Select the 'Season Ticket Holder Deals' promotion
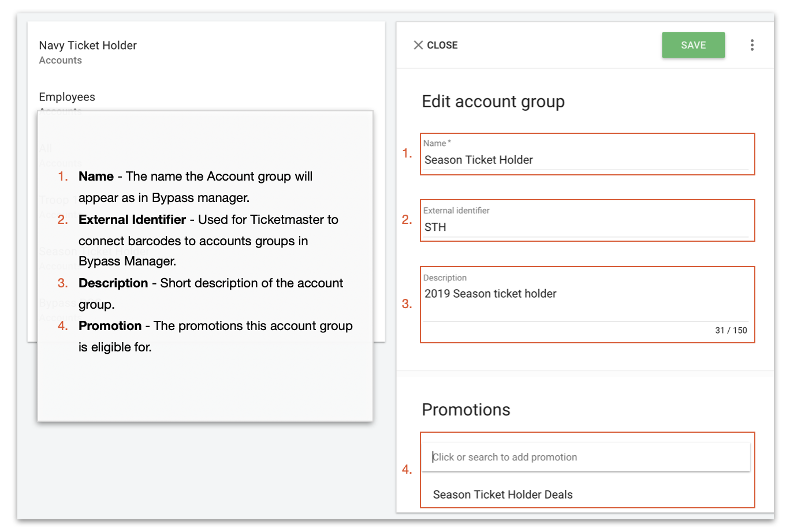The width and height of the screenshot is (790, 532). (503, 494)
